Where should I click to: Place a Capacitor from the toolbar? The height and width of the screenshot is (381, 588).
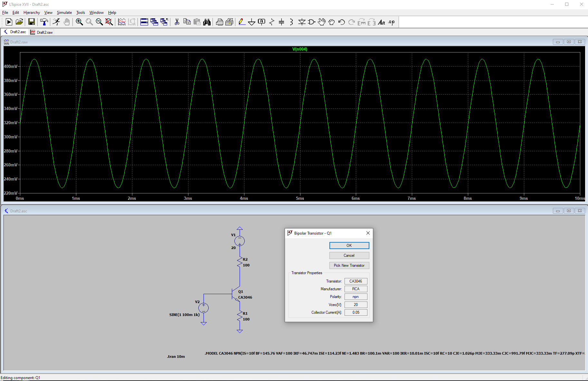coord(281,22)
